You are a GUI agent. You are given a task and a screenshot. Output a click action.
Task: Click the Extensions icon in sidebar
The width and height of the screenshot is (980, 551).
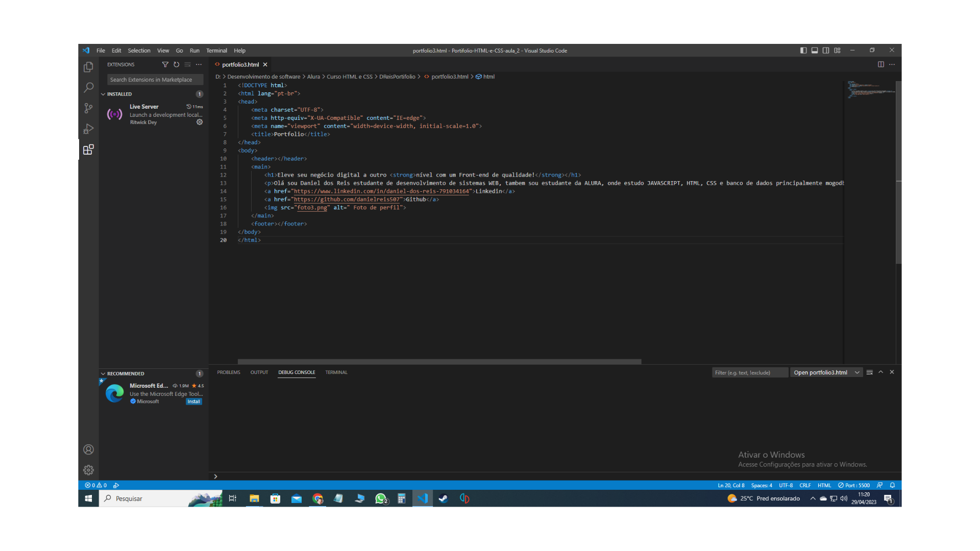coord(88,149)
